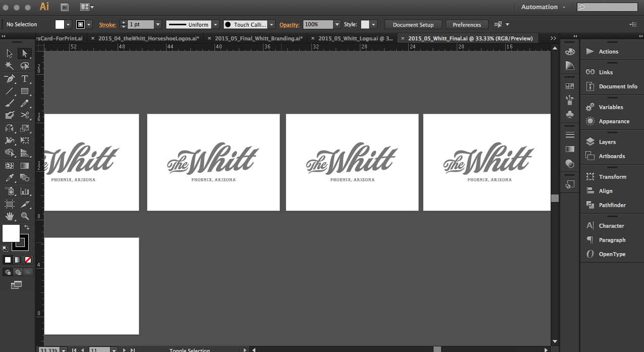Image resolution: width=644 pixels, height=352 pixels.
Task: Swap fill and stroke colors
Action: point(27,227)
